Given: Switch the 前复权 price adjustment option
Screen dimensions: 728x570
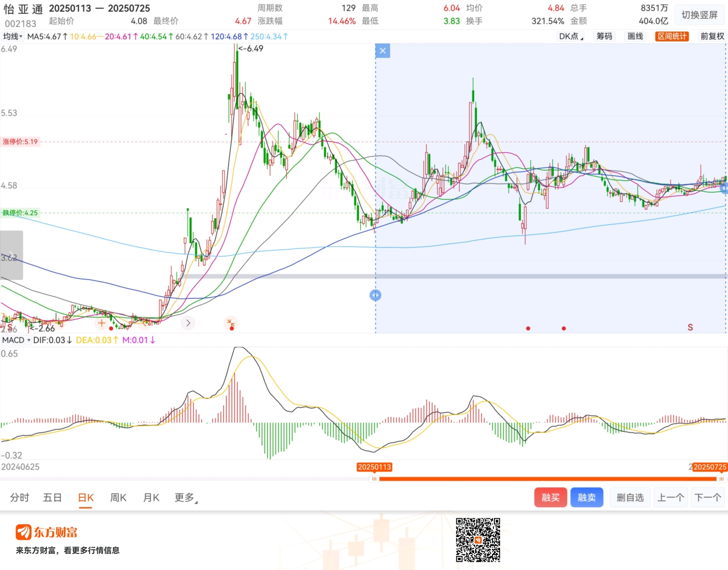Looking at the screenshot, I should pyautogui.click(x=712, y=36).
